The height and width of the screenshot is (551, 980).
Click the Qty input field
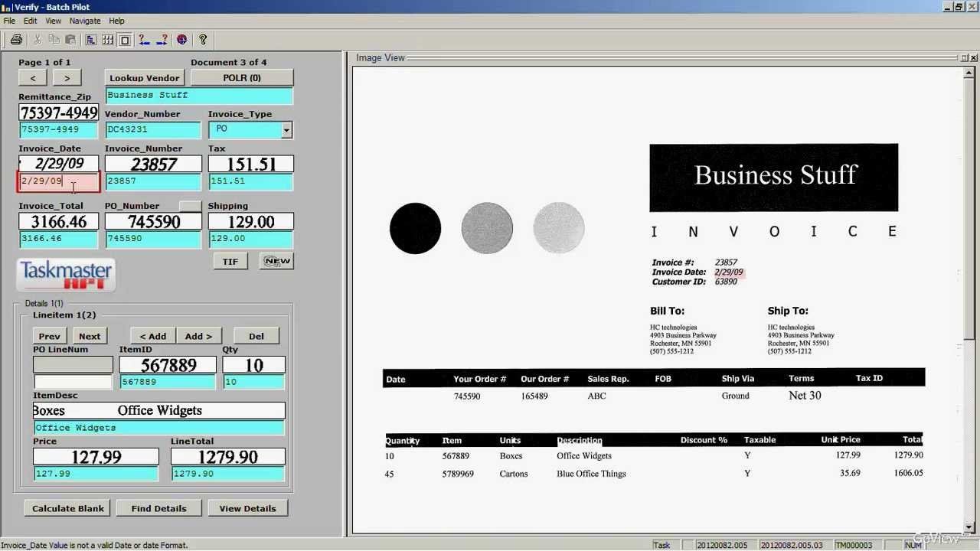click(x=253, y=382)
